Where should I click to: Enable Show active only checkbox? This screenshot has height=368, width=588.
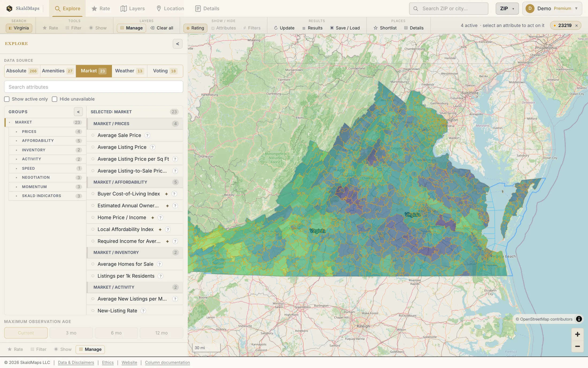[7, 99]
